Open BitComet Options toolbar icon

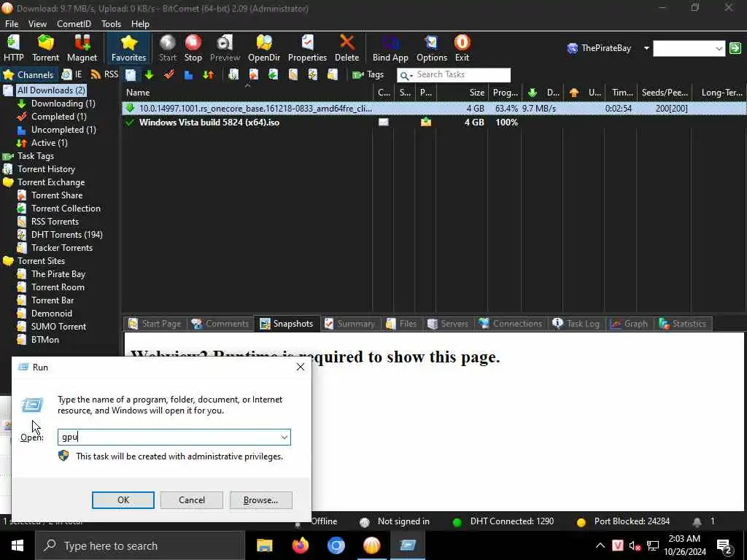pos(432,48)
